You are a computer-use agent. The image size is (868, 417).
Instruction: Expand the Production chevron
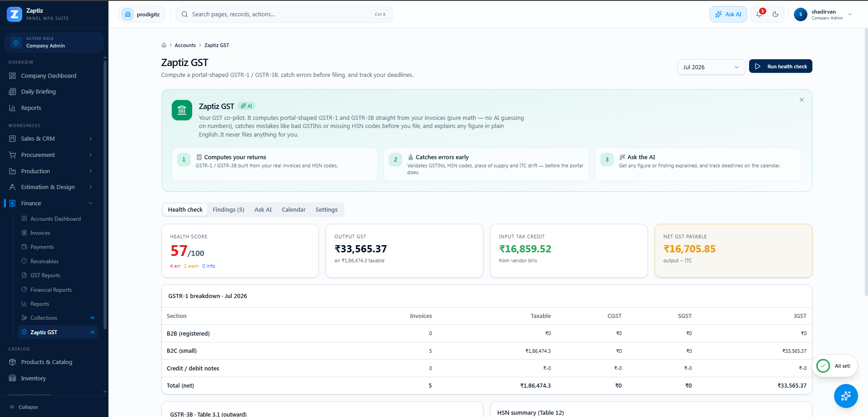90,171
